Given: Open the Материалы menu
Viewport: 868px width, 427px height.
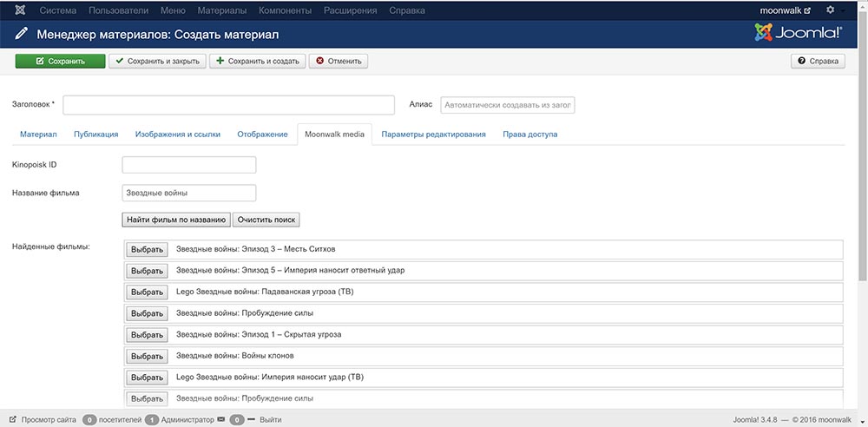Looking at the screenshot, I should [222, 10].
